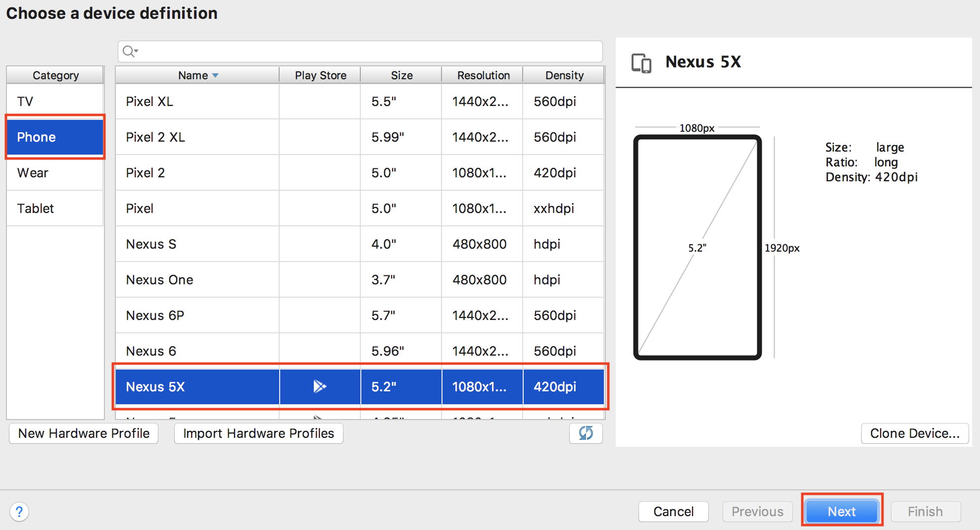Click the Previous button
This screenshot has width=980, height=530.
(x=758, y=511)
